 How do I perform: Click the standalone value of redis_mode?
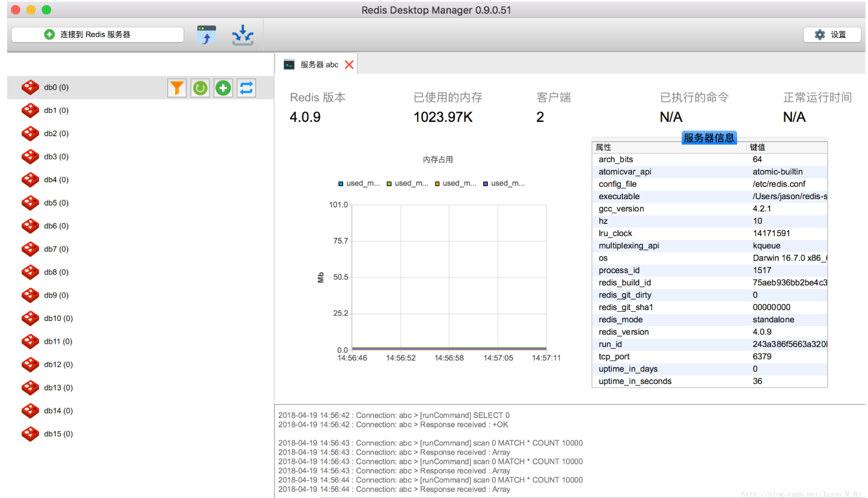coord(773,320)
